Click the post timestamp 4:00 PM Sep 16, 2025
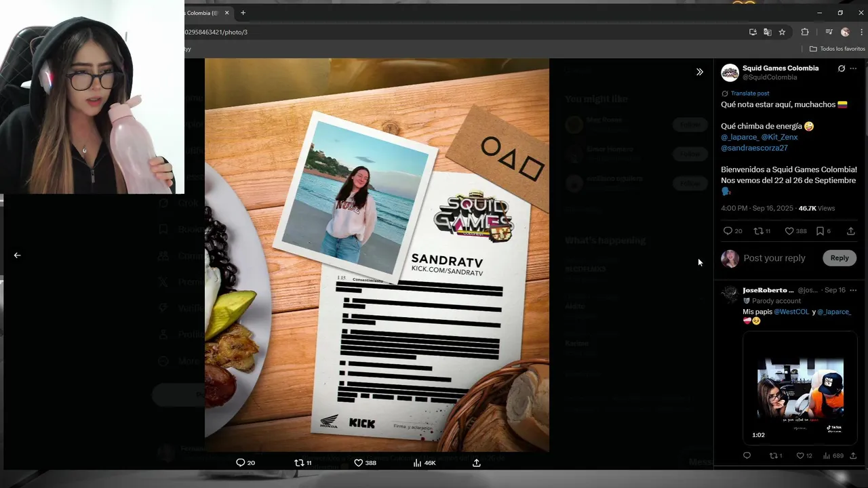868x488 pixels. pos(757,208)
